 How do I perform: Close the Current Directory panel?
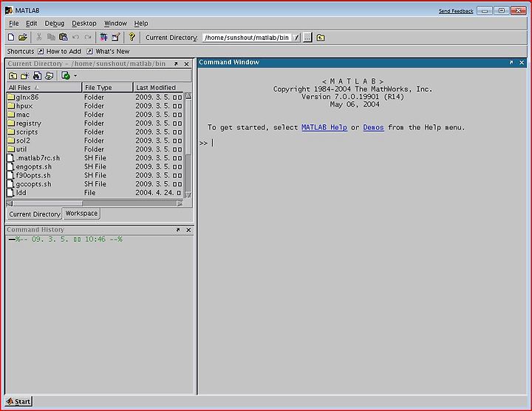coord(187,64)
